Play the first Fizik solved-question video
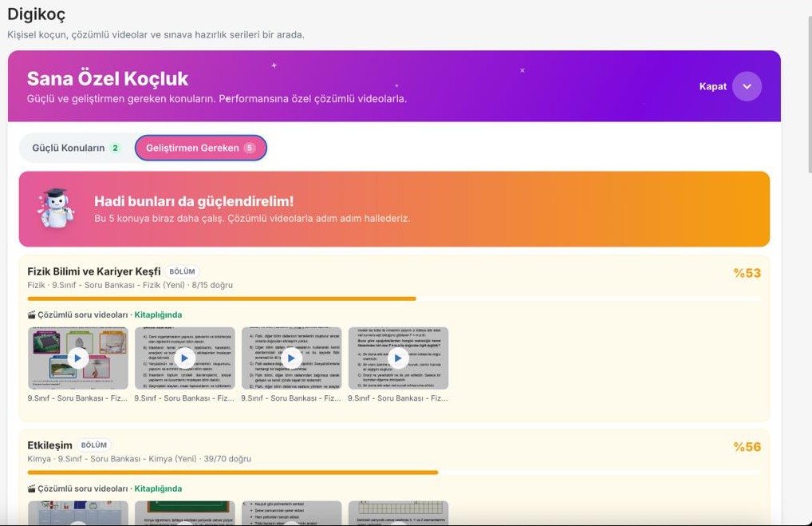 pos(77,358)
